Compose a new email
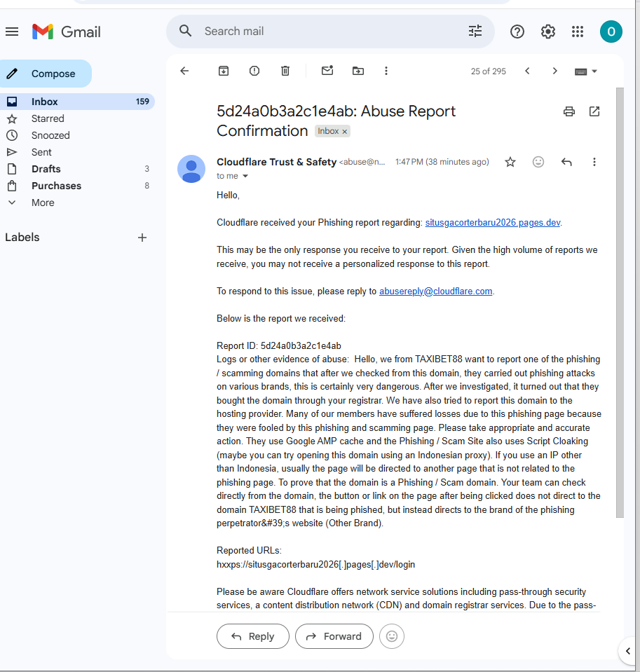 (46, 74)
